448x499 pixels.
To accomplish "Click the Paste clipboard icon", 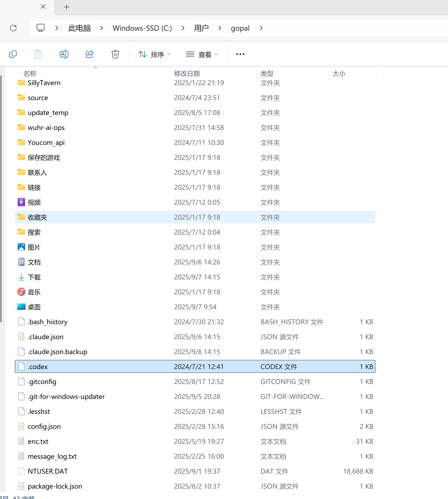I will click(38, 54).
